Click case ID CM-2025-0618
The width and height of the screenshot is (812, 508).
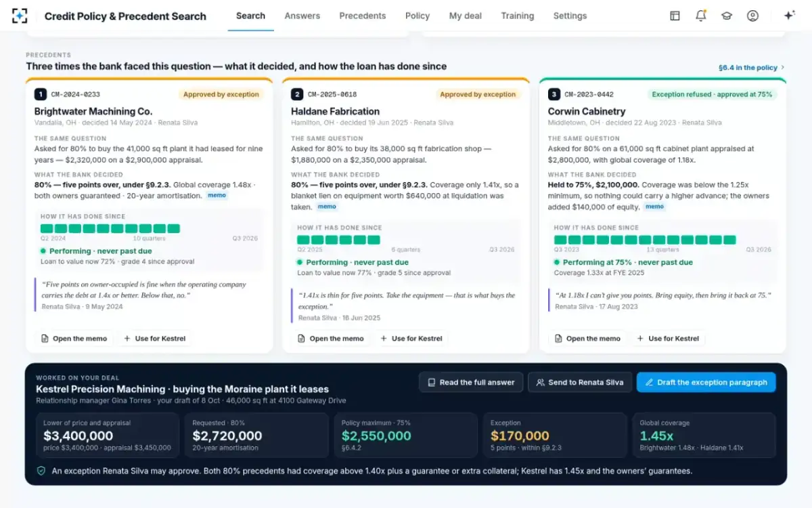pyautogui.click(x=332, y=95)
